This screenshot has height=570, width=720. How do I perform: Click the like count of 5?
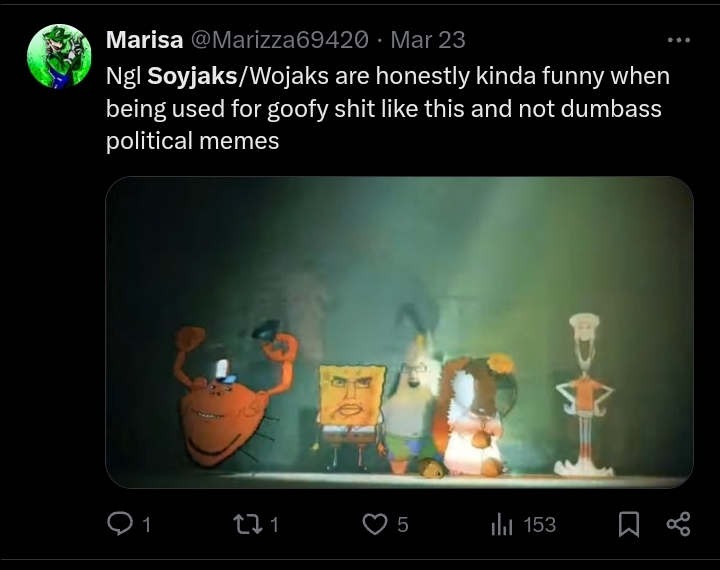click(x=402, y=524)
